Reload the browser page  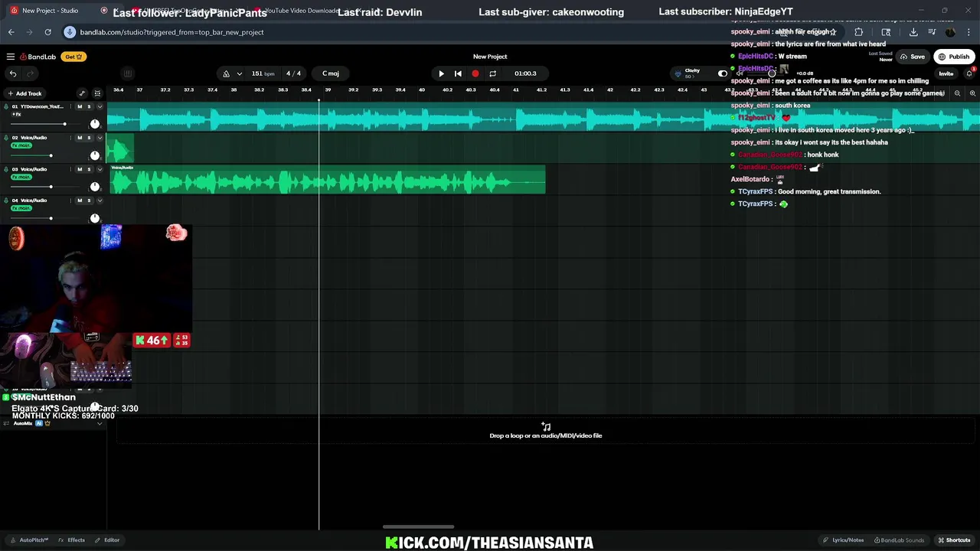47,32
